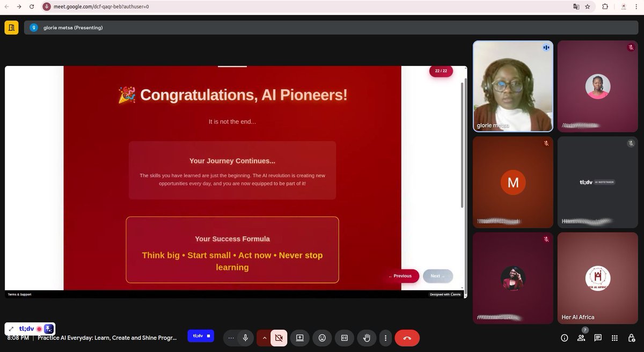Open the Chrome profile avatar
Screen dimensions: 644x352
click(x=624, y=6)
